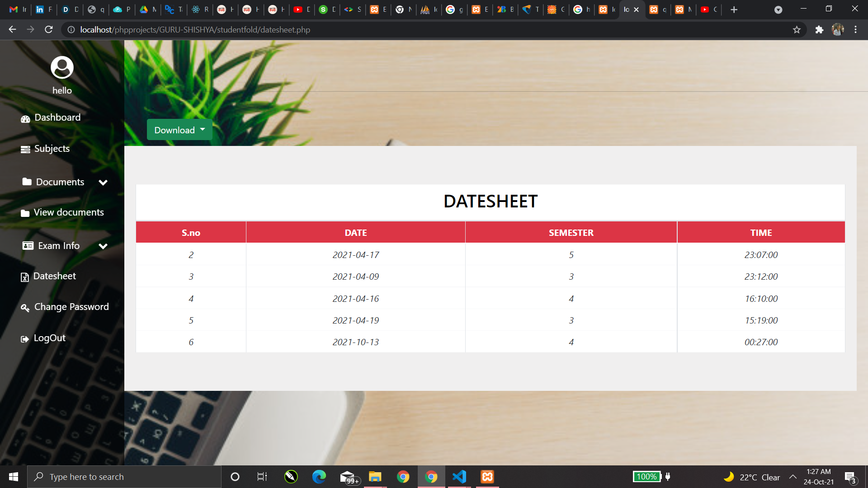The width and height of the screenshot is (868, 488).
Task: Click the Subjects list icon
Action: tap(25, 150)
